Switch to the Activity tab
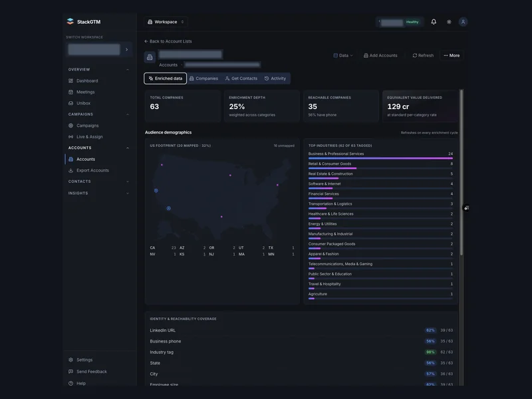Screen dimensions: 532x399 click(x=275, y=78)
